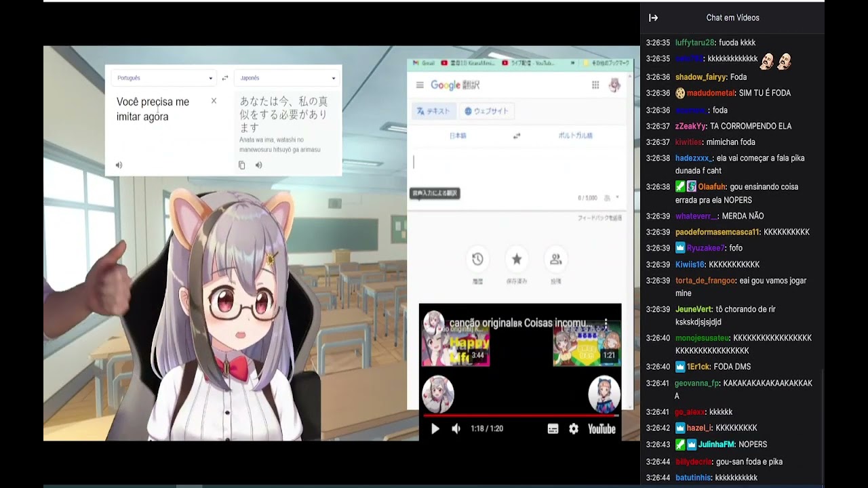
Task: Open the Japonês target language dropdown
Action: pos(287,78)
